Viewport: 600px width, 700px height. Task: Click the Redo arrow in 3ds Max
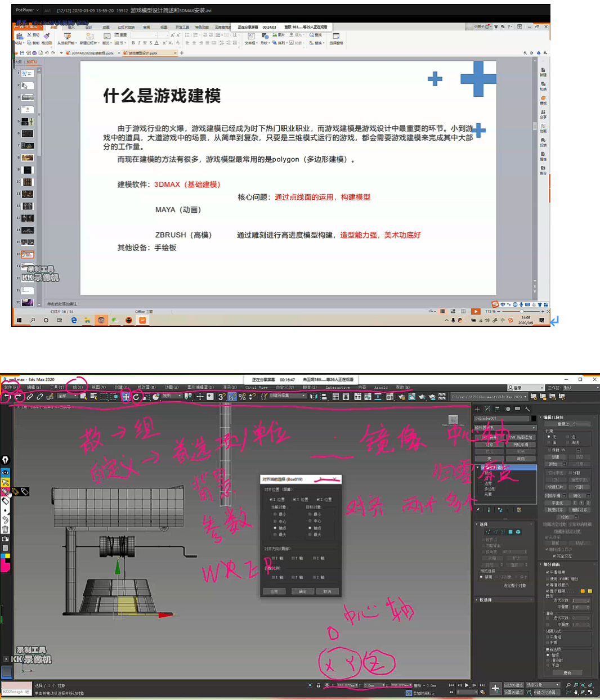18,397
